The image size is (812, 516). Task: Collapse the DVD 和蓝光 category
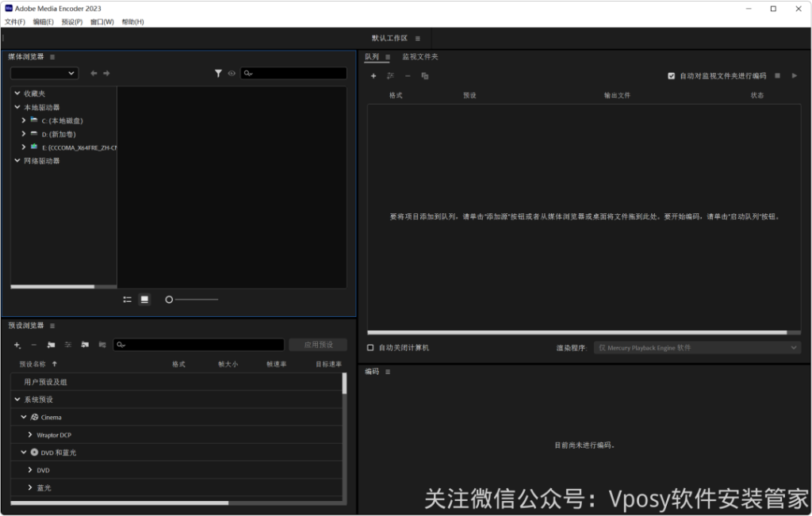click(23, 453)
